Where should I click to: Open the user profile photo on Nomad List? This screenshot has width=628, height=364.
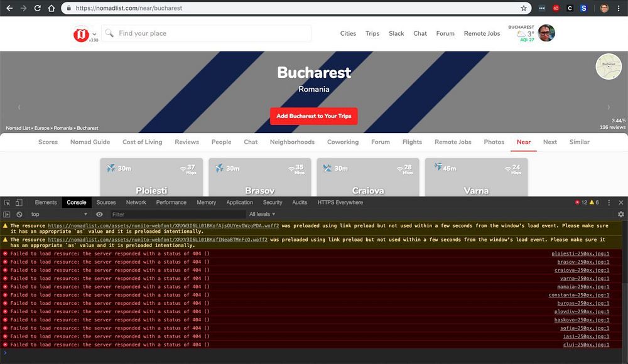pos(546,33)
